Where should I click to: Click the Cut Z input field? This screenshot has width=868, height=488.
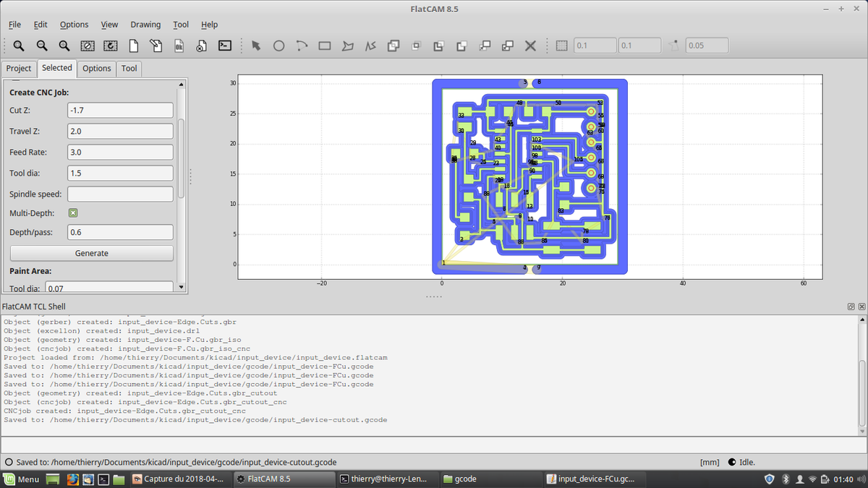point(120,110)
